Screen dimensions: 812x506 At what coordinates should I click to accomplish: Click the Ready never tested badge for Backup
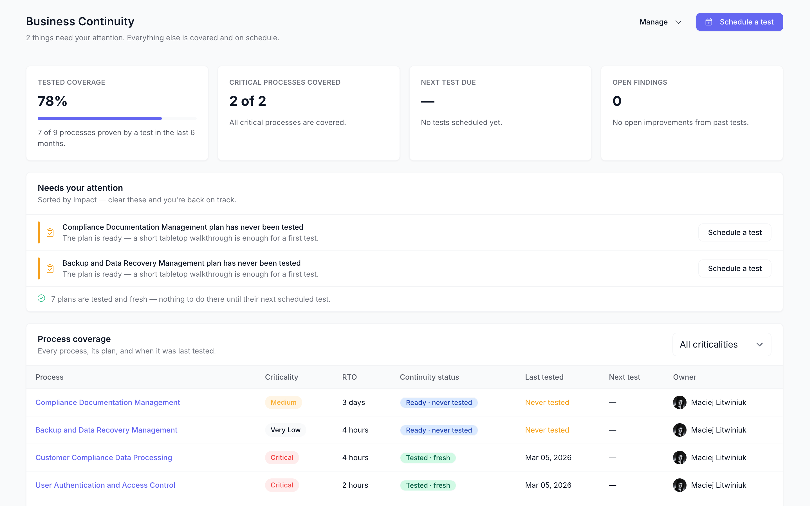coord(439,430)
